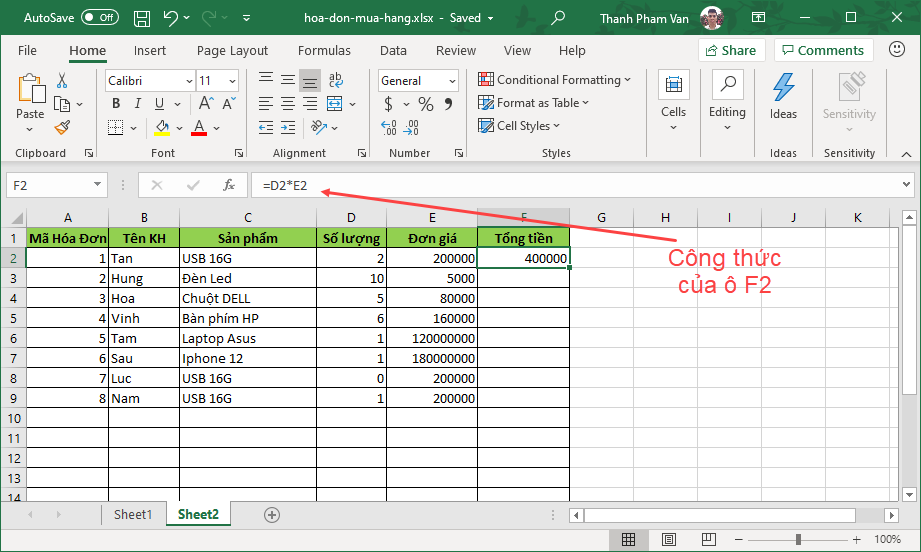This screenshot has width=921, height=552.
Task: Switch to Insert tab
Action: 150,51
